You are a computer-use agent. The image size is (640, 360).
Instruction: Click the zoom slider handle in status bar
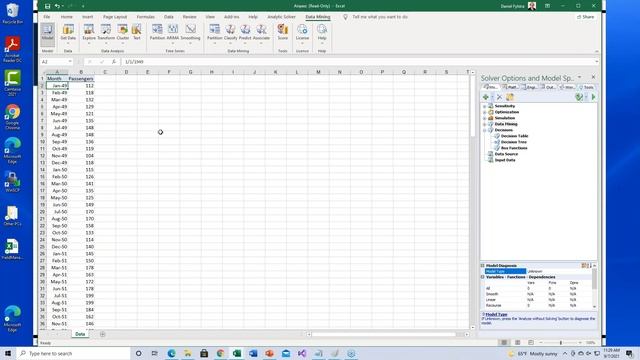561,342
